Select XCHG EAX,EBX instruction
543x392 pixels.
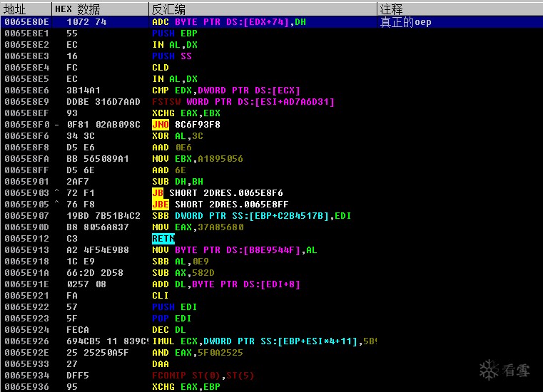point(186,113)
